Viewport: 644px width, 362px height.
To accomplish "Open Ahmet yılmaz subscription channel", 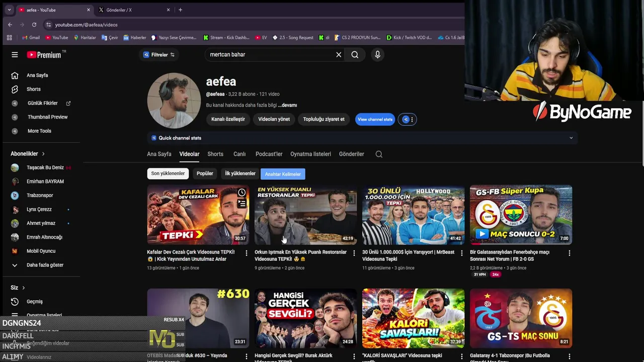I will [40, 223].
